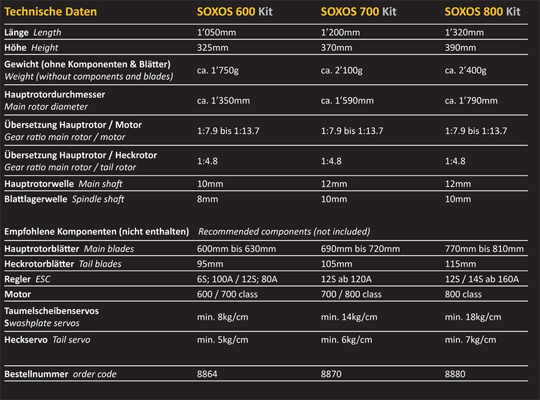The image size is (540, 400).
Task: Click the weight value ca. 1'750g
Action: pos(218,71)
